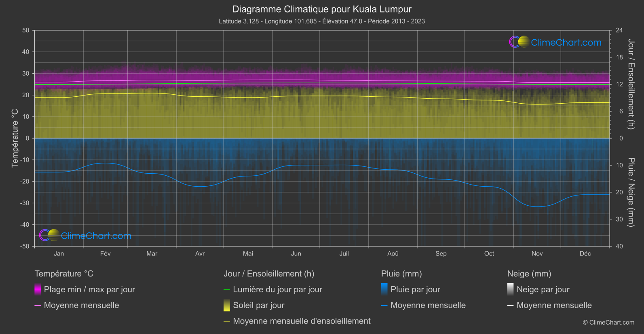644x334 pixels.
Task: Click the right axis label 'Jour / Ensoleillement (h)'
Action: click(x=631, y=84)
